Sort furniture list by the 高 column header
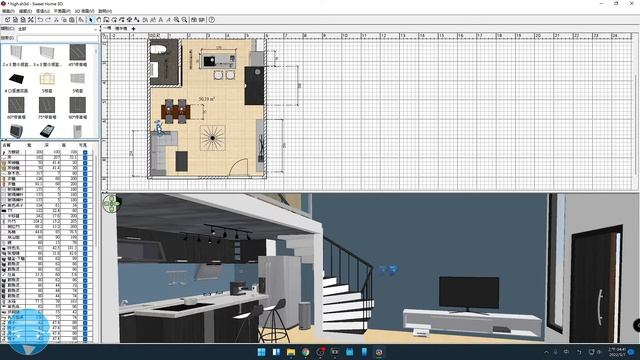 [64, 145]
